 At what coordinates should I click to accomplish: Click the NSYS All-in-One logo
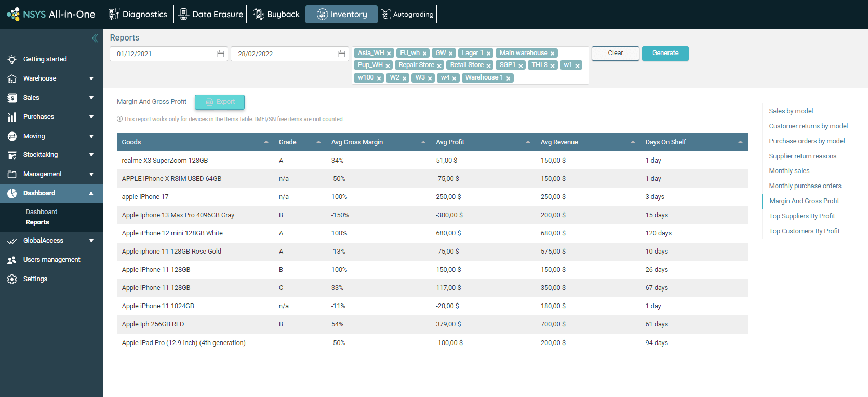[51, 14]
